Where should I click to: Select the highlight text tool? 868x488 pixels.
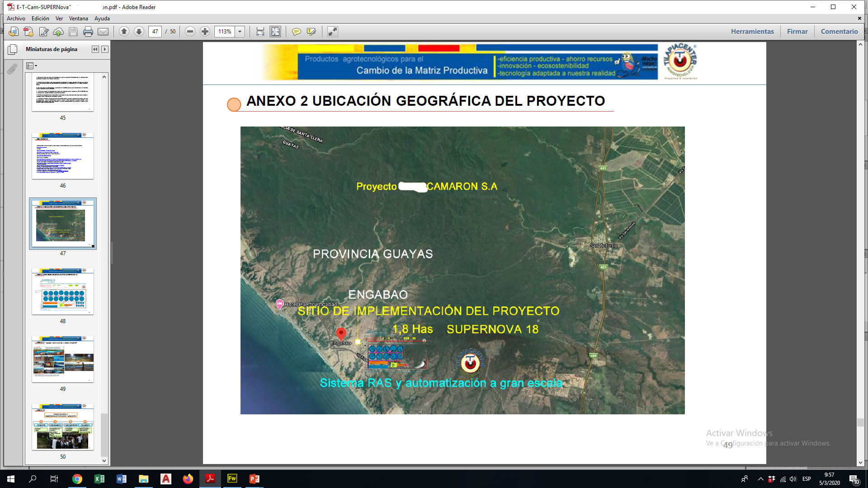click(x=311, y=32)
